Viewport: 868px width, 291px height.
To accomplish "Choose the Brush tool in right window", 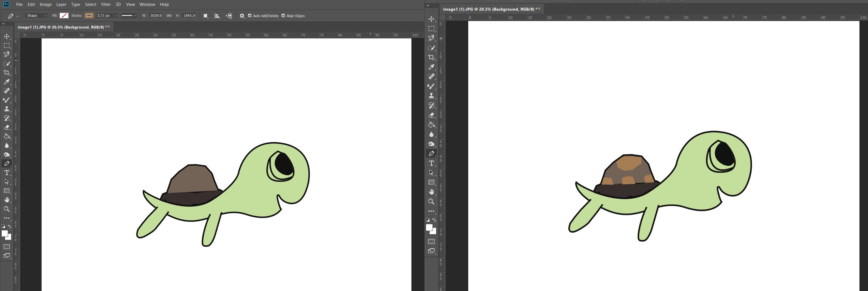I will click(x=431, y=86).
